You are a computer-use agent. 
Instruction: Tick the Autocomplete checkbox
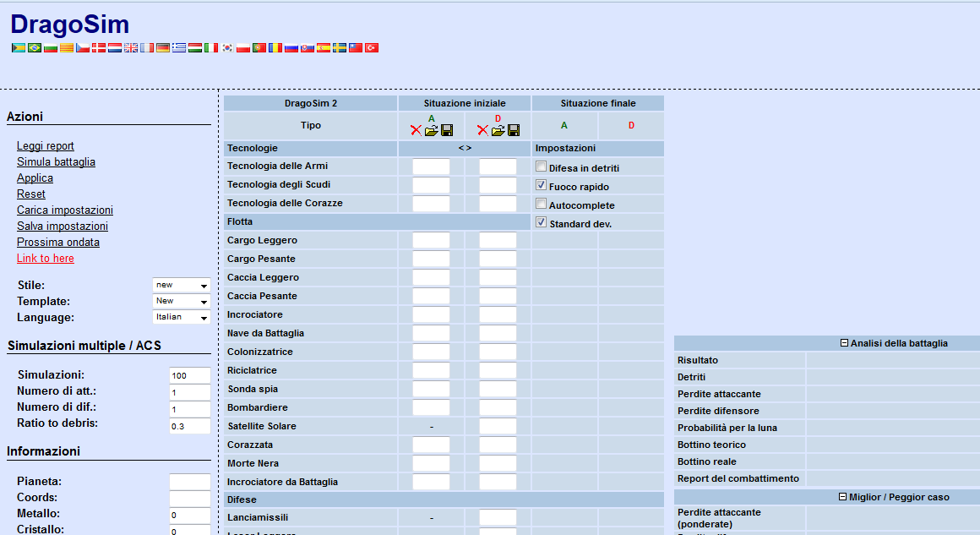click(x=541, y=204)
